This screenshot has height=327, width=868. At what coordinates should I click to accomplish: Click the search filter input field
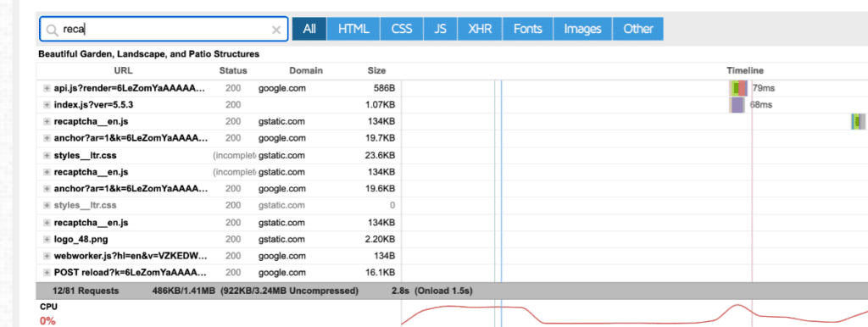click(x=164, y=30)
